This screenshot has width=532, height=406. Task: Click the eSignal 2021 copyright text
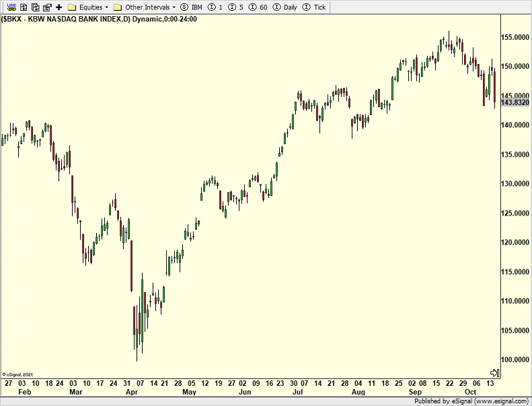click(x=19, y=373)
